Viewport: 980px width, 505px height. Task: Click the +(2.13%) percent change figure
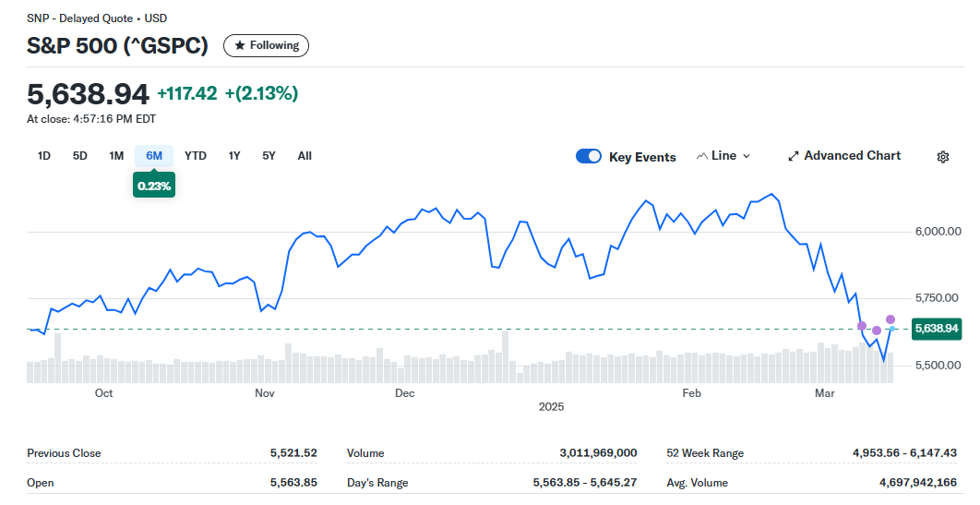click(261, 94)
